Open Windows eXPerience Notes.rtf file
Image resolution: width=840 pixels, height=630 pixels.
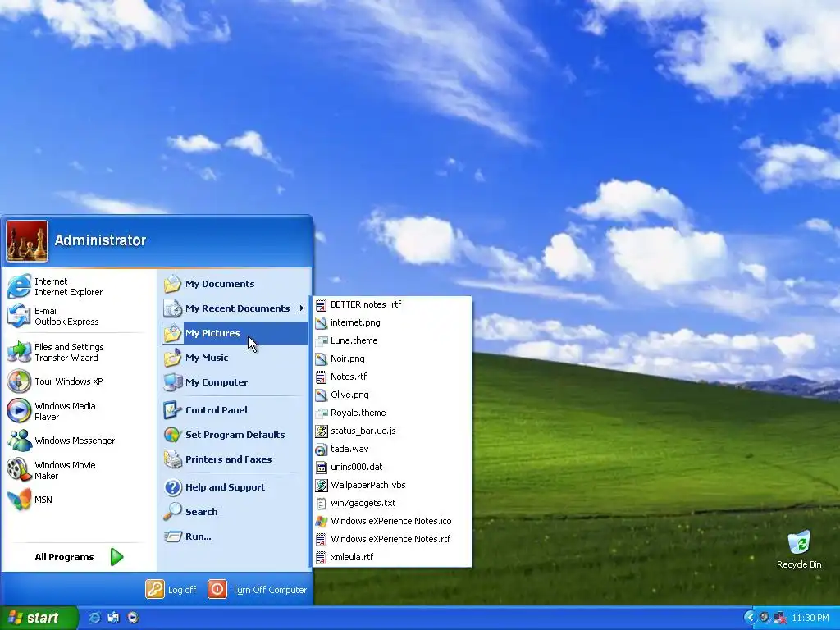point(392,539)
